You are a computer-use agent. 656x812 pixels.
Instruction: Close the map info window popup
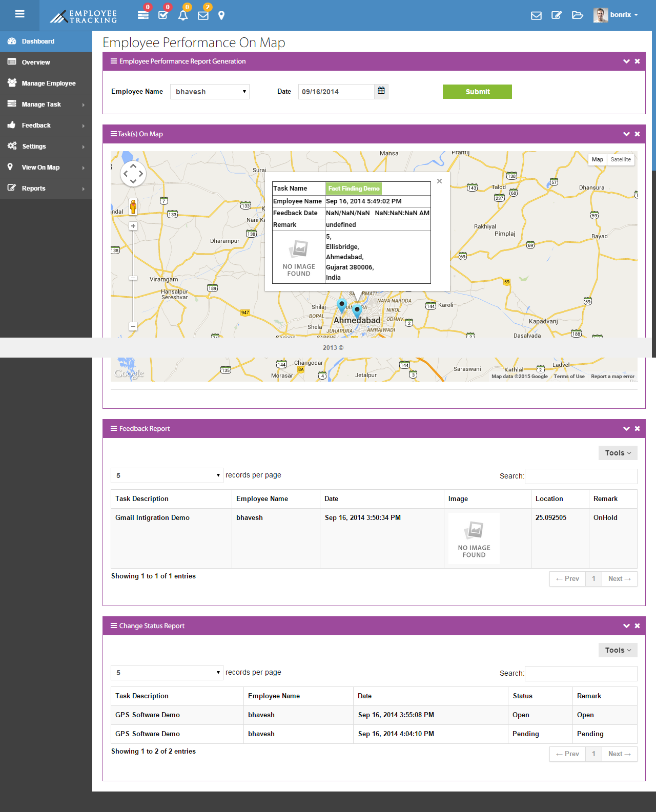[x=439, y=181]
